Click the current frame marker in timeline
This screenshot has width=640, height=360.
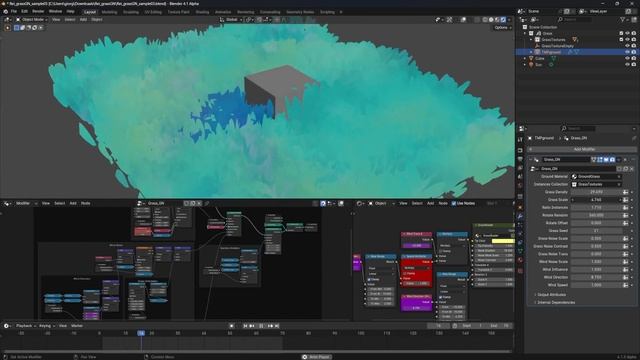[x=141, y=333]
